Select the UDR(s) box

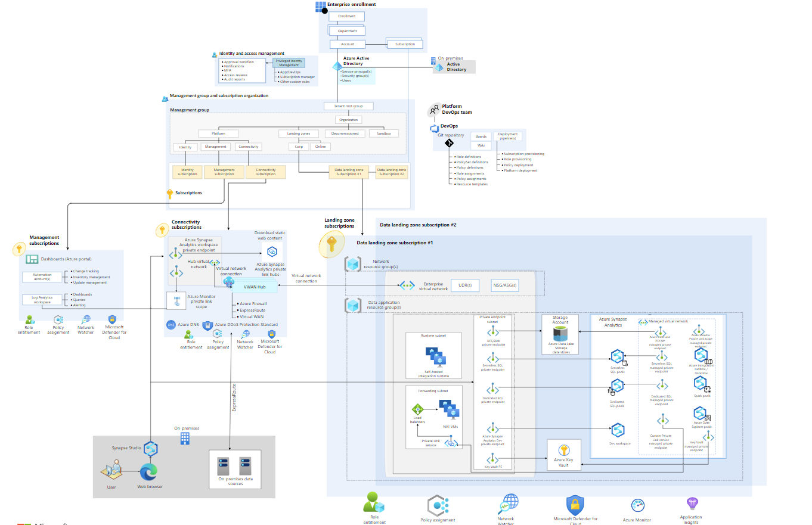pyautogui.click(x=465, y=285)
